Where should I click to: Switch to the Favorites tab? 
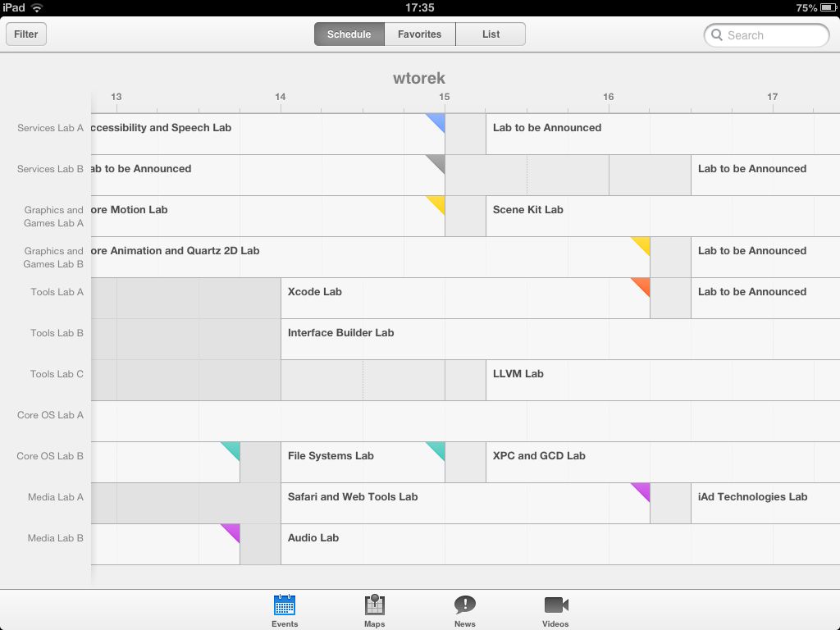419,34
